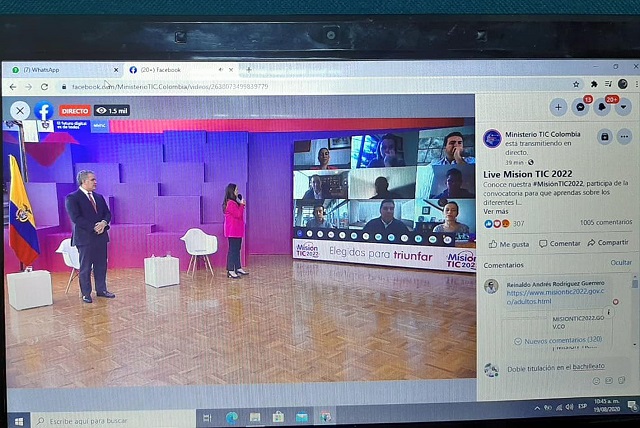Image resolution: width=640 pixels, height=428 pixels.
Task: Click the 1005 comentarios count
Action: point(606,222)
